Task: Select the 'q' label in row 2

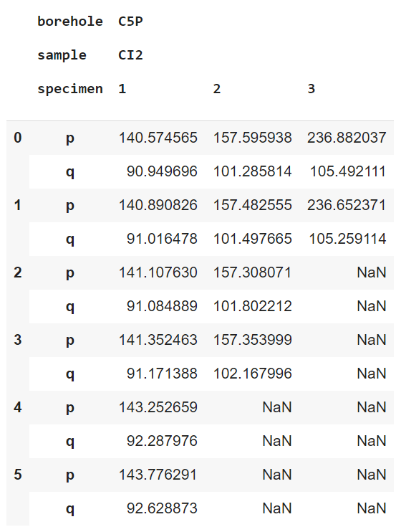Action: (70, 308)
